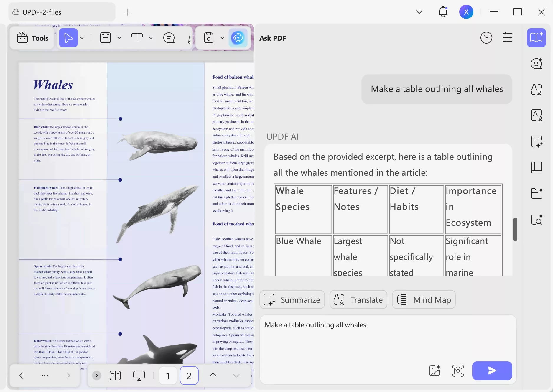Select the cursor pointer tool
This screenshot has width=553, height=392.
(x=68, y=38)
